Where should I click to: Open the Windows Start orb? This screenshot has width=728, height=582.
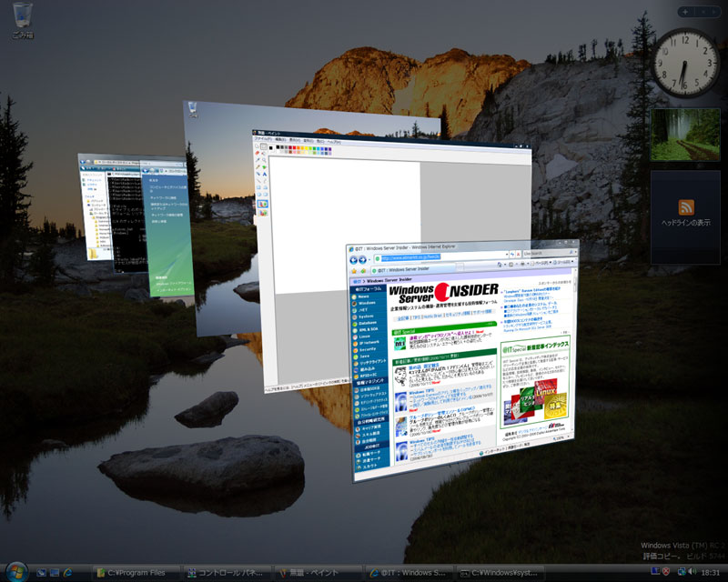[x=16, y=572]
